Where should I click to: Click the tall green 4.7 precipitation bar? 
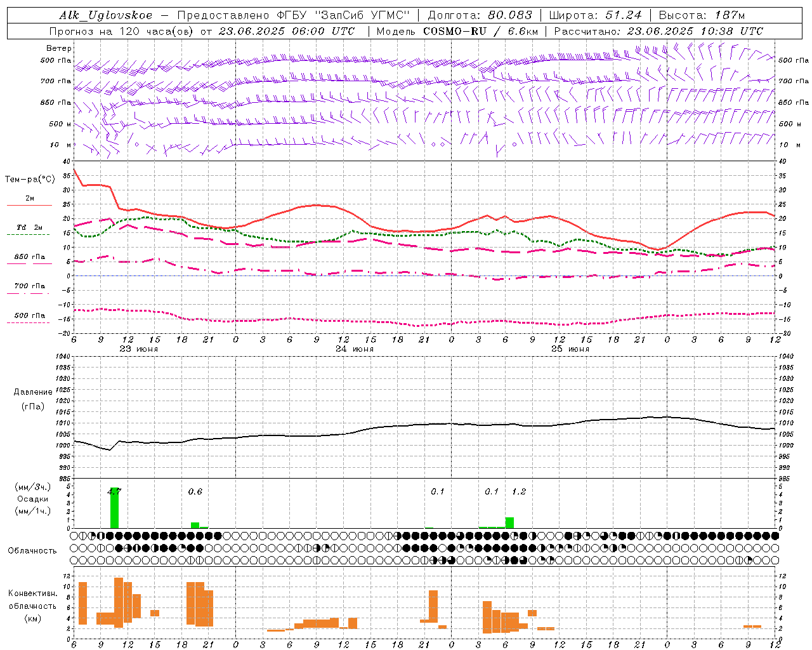pos(114,508)
